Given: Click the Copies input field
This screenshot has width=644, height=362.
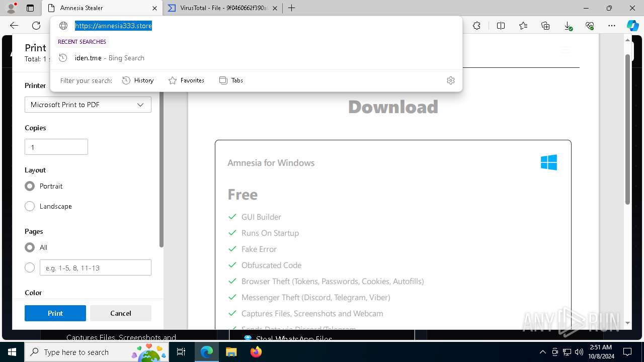Looking at the screenshot, I should click(x=56, y=147).
